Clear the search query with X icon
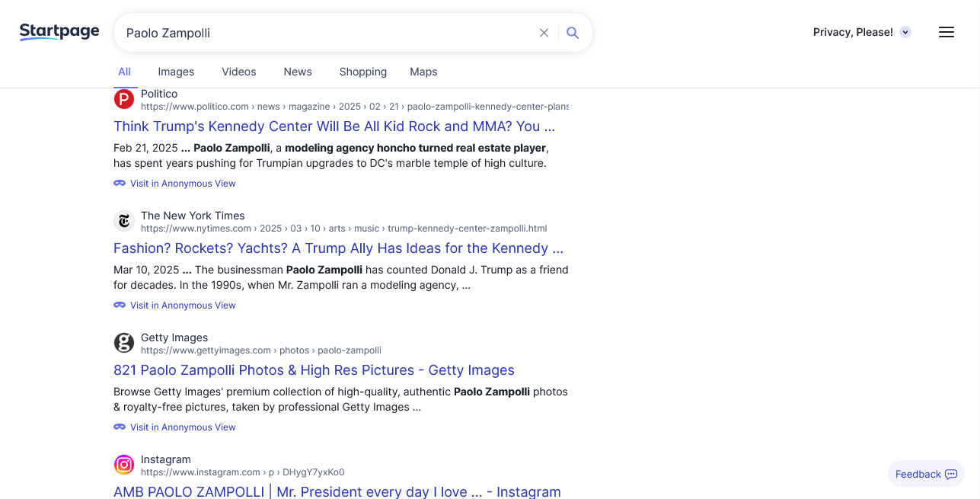 pyautogui.click(x=544, y=33)
